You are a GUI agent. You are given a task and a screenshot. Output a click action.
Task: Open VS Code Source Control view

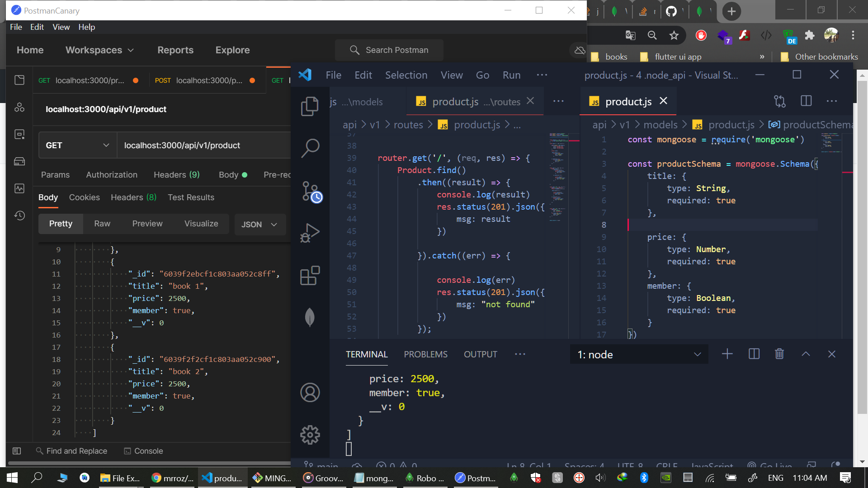(x=311, y=192)
